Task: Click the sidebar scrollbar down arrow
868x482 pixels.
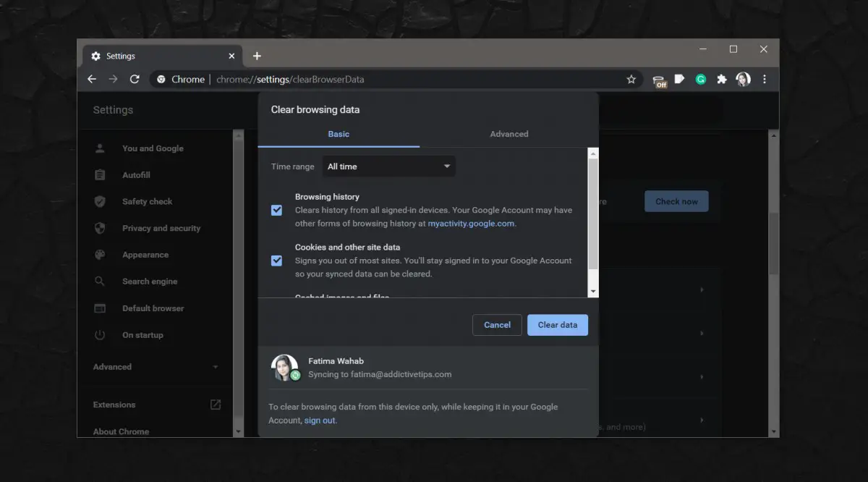Action: pos(239,431)
